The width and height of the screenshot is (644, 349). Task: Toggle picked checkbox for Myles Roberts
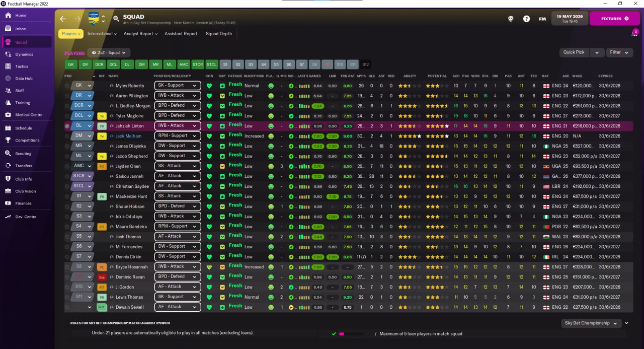tap(67, 86)
